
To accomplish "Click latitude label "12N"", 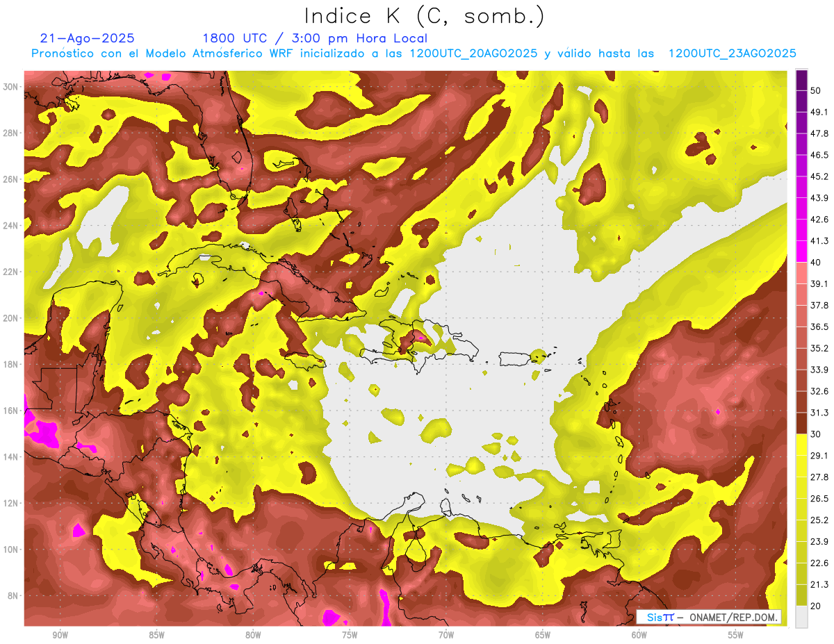I will click(x=12, y=503).
